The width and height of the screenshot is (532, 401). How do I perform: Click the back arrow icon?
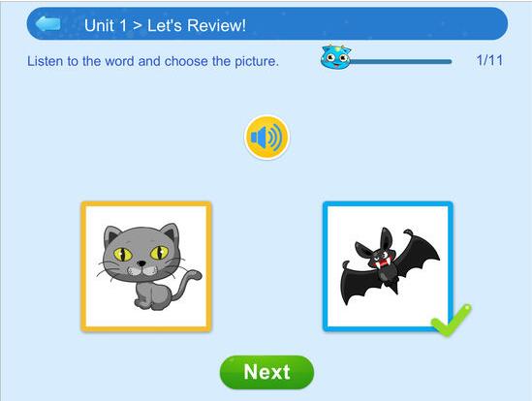47,24
